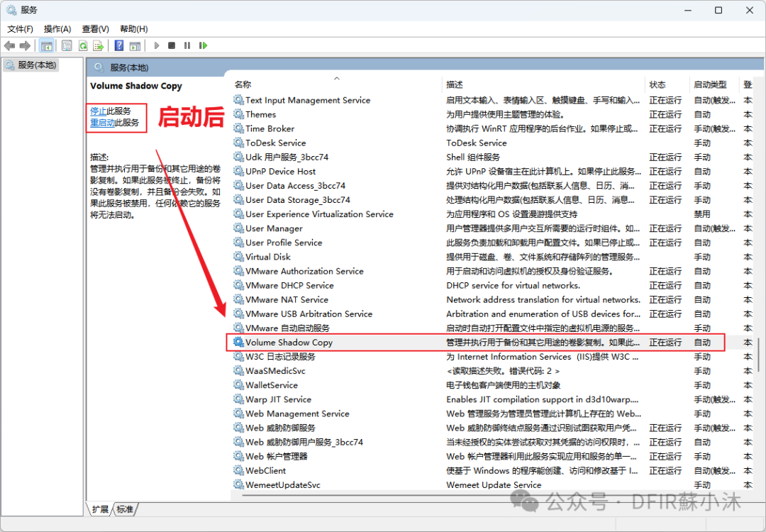Click gear icon beside WemeetUpdateSvc
Image resolution: width=766 pixels, height=532 pixels.
click(x=238, y=484)
